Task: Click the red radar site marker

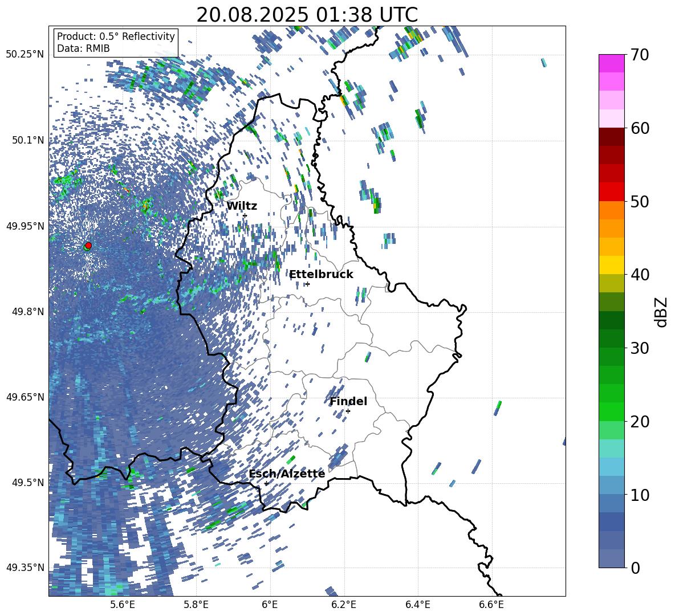Action: pos(88,246)
